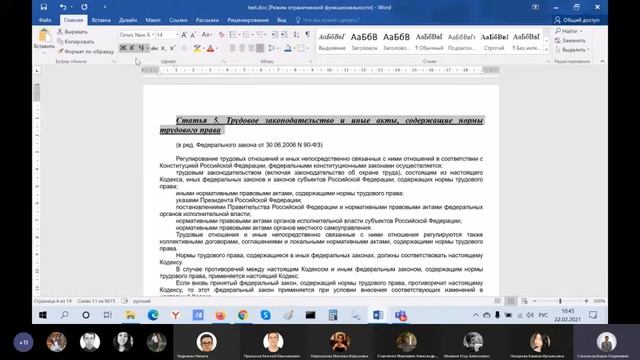Screen dimensions: 640x360
Task: Click the Decrease indent icon
Action: point(275,35)
